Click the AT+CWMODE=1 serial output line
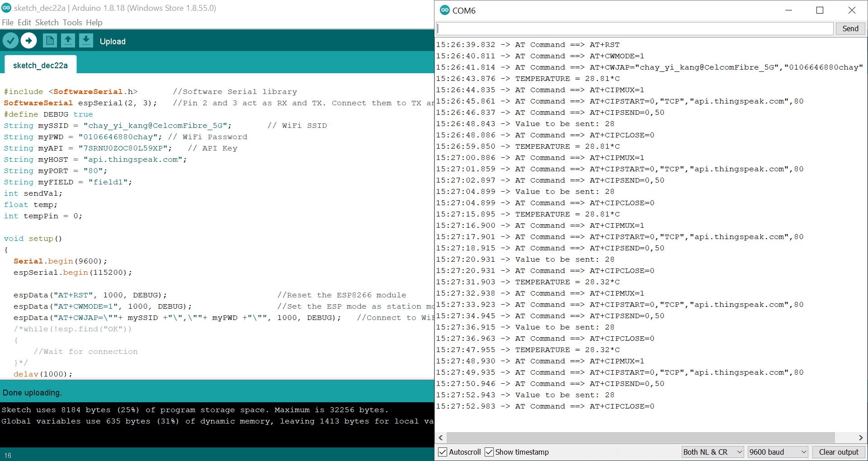 (540, 56)
